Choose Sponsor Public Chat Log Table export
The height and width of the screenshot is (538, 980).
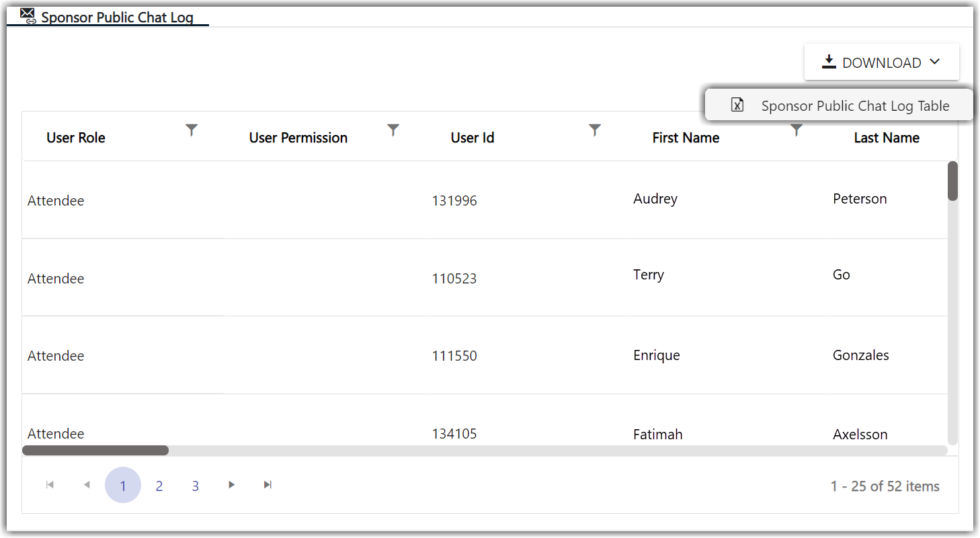tap(839, 105)
